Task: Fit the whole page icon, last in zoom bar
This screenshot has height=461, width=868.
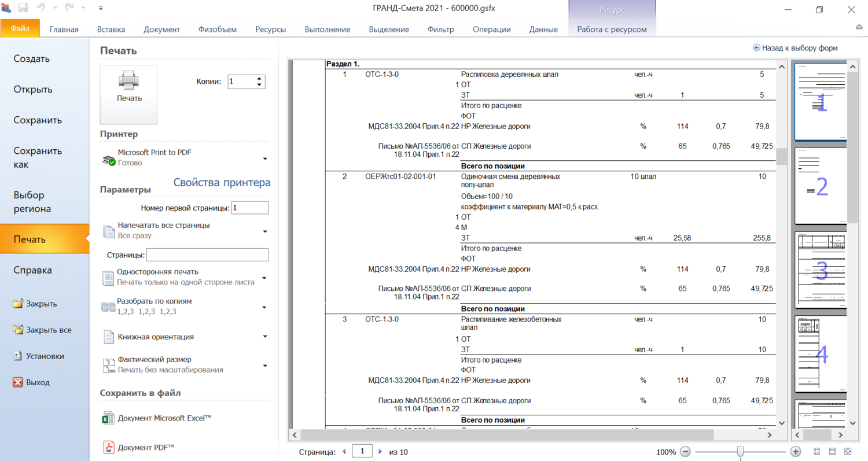Action: (848, 451)
